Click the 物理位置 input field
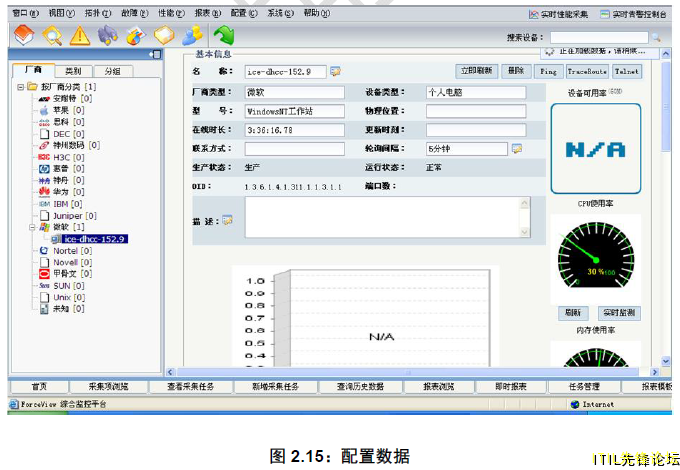680x470 pixels. pos(476,111)
